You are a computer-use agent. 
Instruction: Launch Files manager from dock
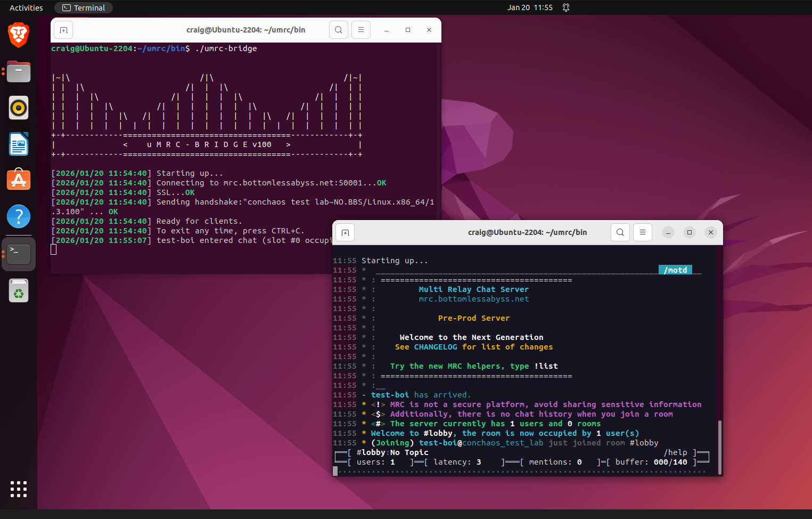tap(19, 71)
